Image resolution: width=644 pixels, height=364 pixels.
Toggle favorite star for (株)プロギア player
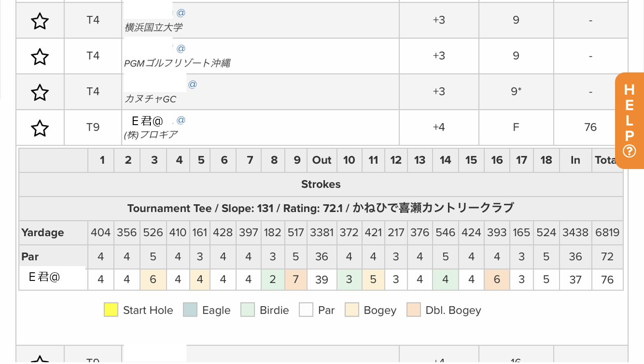(40, 128)
